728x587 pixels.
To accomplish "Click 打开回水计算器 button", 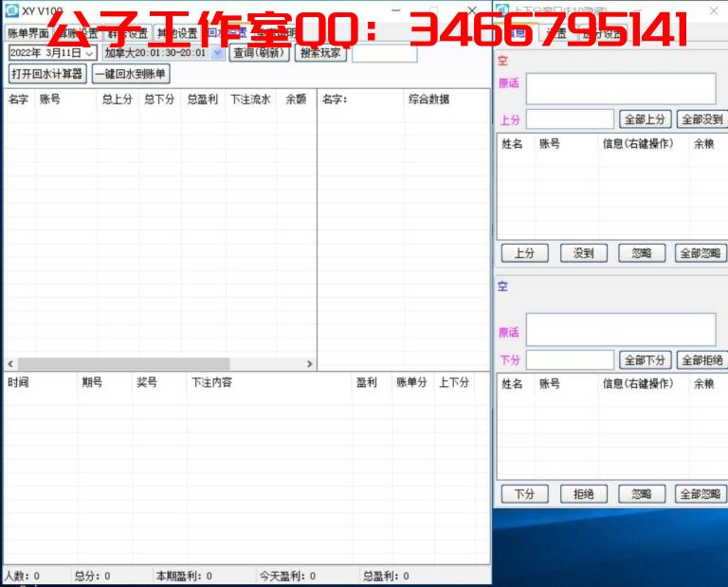I will 47,74.
